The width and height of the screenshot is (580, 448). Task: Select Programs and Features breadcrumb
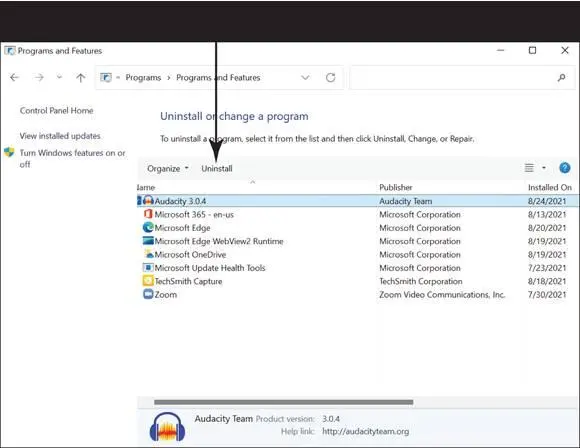218,77
